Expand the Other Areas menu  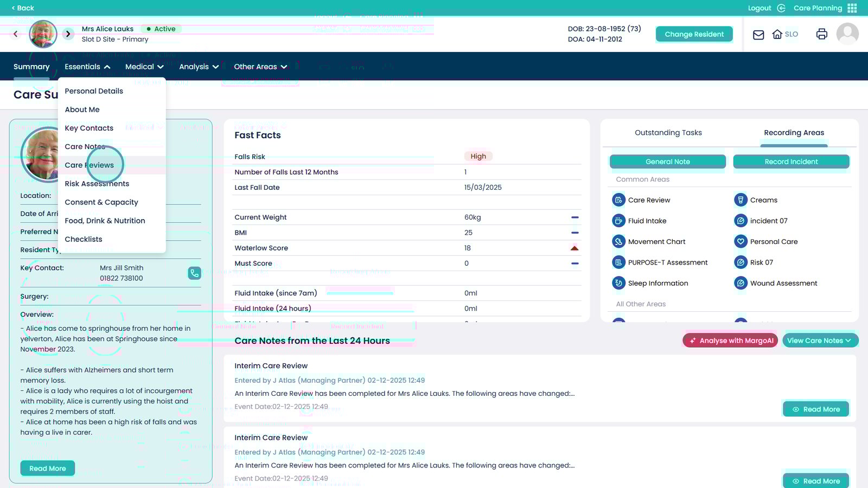[x=260, y=67]
